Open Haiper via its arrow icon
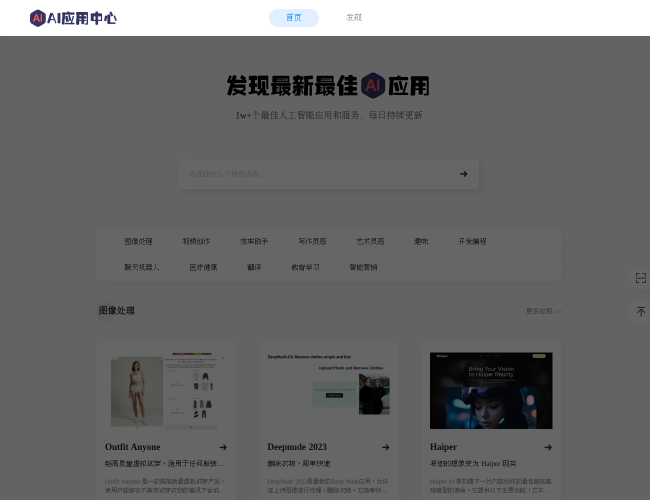The width and height of the screenshot is (650, 500). tap(548, 447)
